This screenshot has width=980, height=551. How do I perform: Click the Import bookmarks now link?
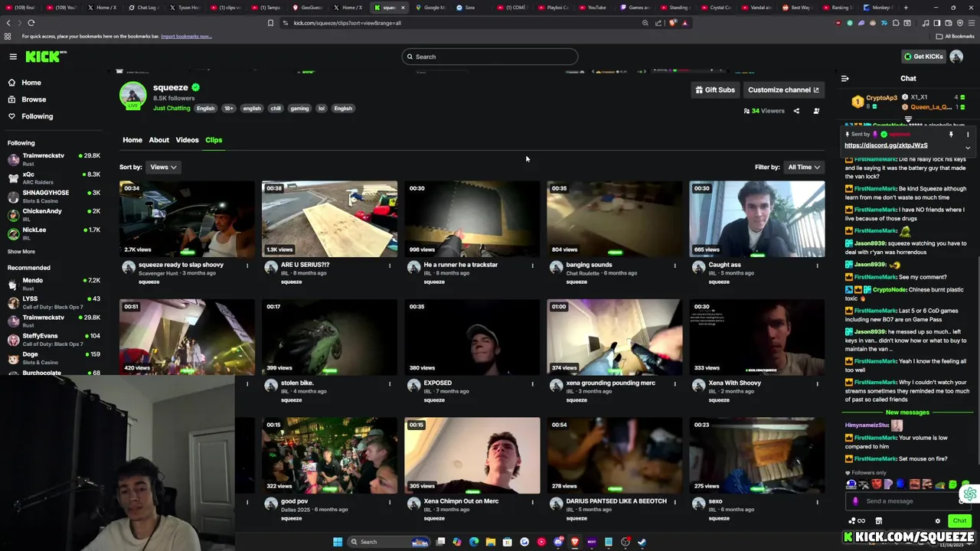[186, 36]
